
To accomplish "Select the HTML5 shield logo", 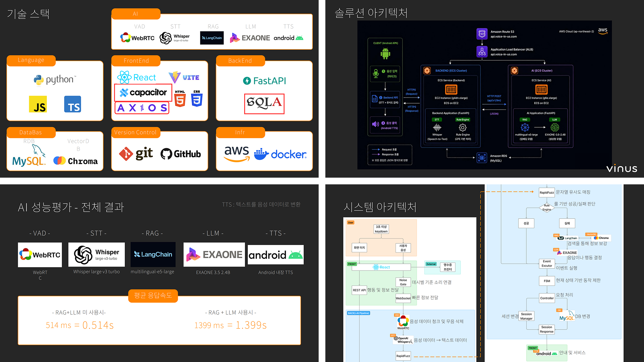I will click(x=180, y=99).
